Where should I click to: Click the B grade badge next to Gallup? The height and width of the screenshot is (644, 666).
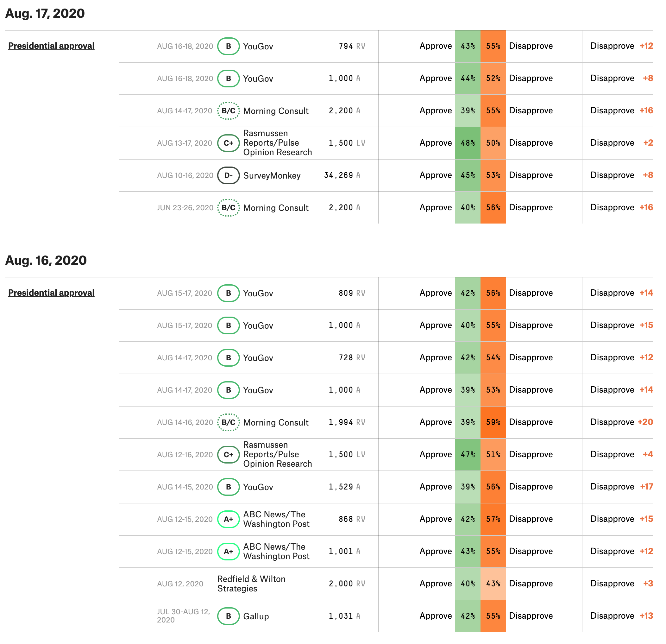[x=228, y=616]
